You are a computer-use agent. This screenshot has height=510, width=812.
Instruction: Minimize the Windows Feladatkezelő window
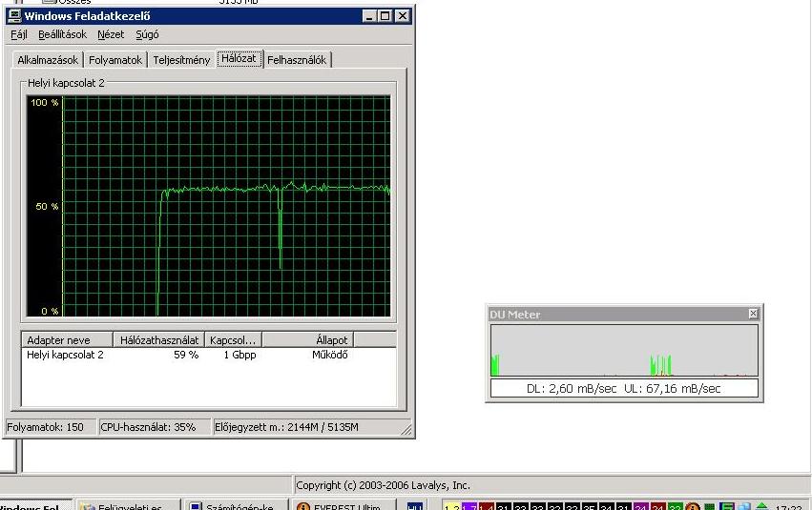pos(370,16)
